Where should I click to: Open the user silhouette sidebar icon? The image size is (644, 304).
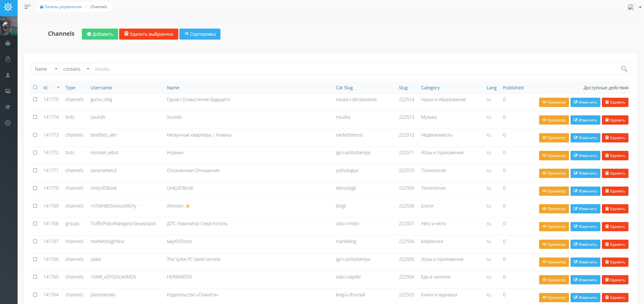click(x=8, y=75)
